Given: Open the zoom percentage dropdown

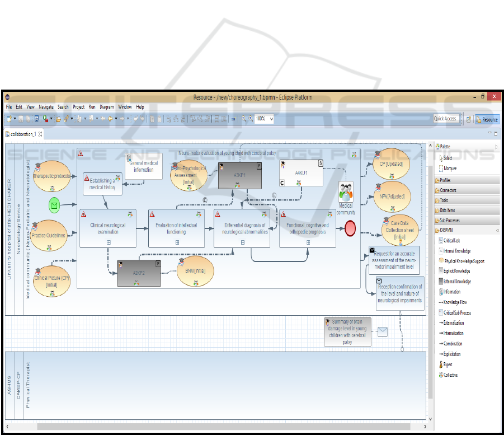Looking at the screenshot, I should pyautogui.click(x=272, y=119).
